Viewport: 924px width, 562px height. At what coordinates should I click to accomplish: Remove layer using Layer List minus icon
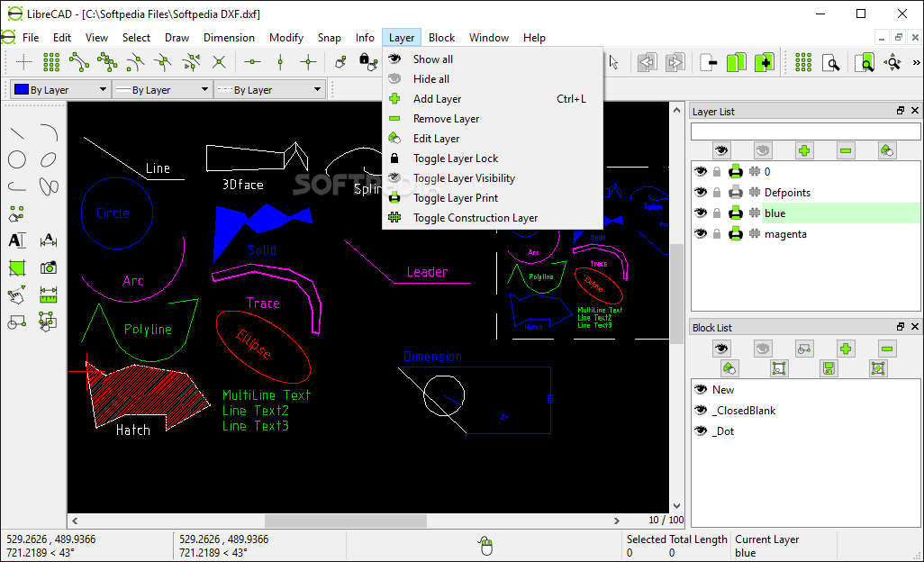[846, 150]
